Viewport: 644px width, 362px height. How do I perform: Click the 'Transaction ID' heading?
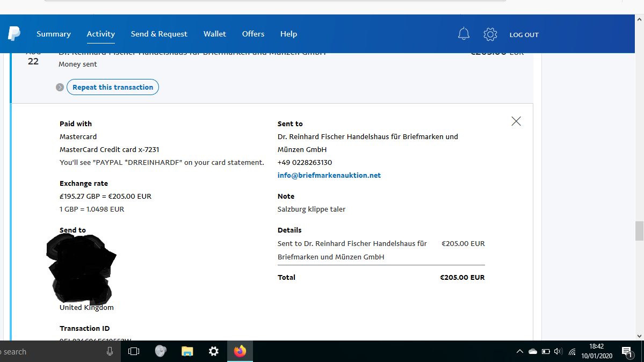tap(85, 328)
